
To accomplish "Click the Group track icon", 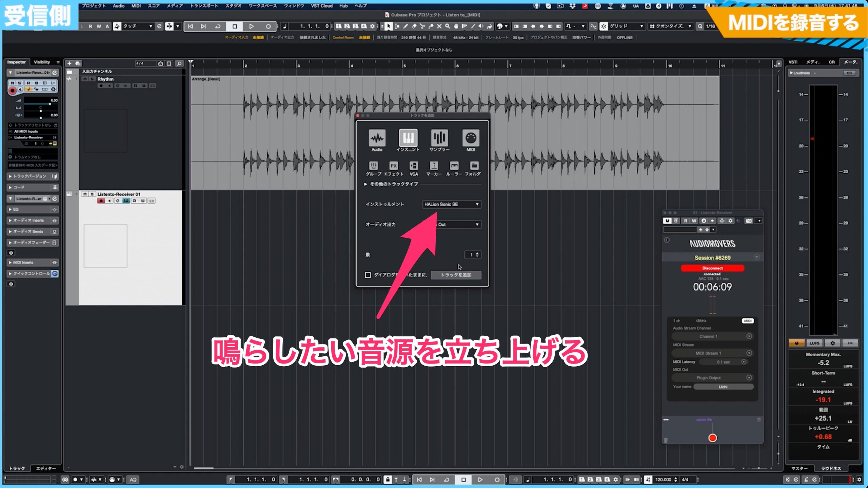I will pyautogui.click(x=373, y=165).
